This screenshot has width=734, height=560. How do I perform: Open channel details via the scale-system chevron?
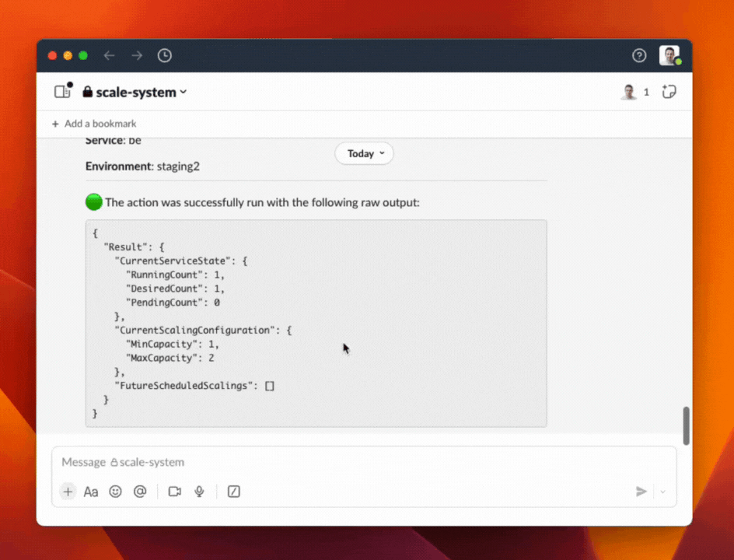[x=183, y=92]
